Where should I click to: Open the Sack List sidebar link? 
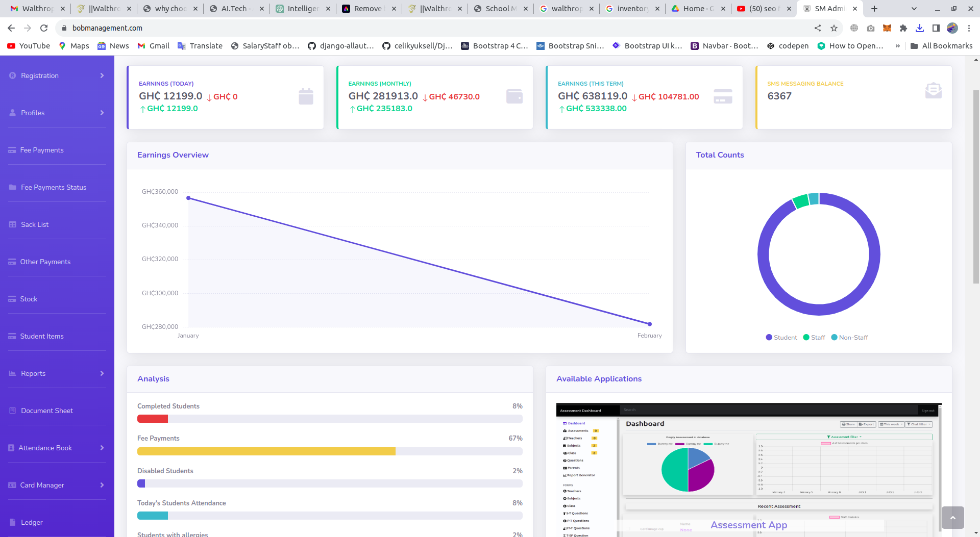(35, 224)
